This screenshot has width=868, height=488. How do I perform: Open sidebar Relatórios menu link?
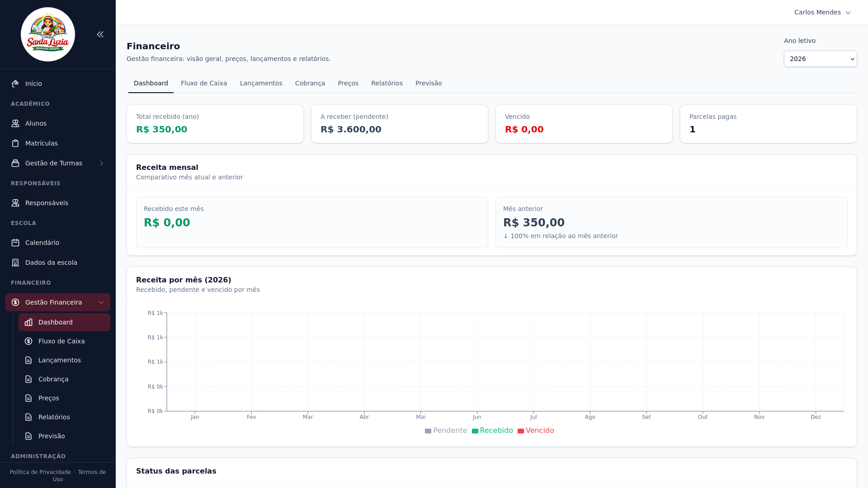54,417
